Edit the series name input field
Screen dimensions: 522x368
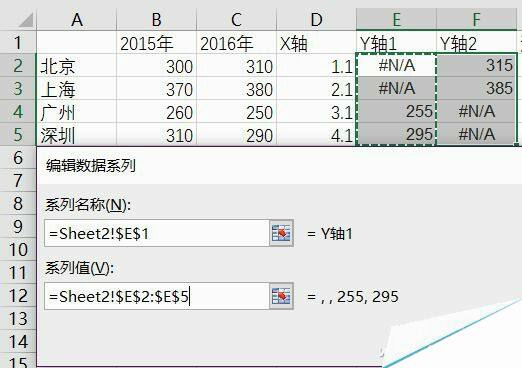point(157,233)
